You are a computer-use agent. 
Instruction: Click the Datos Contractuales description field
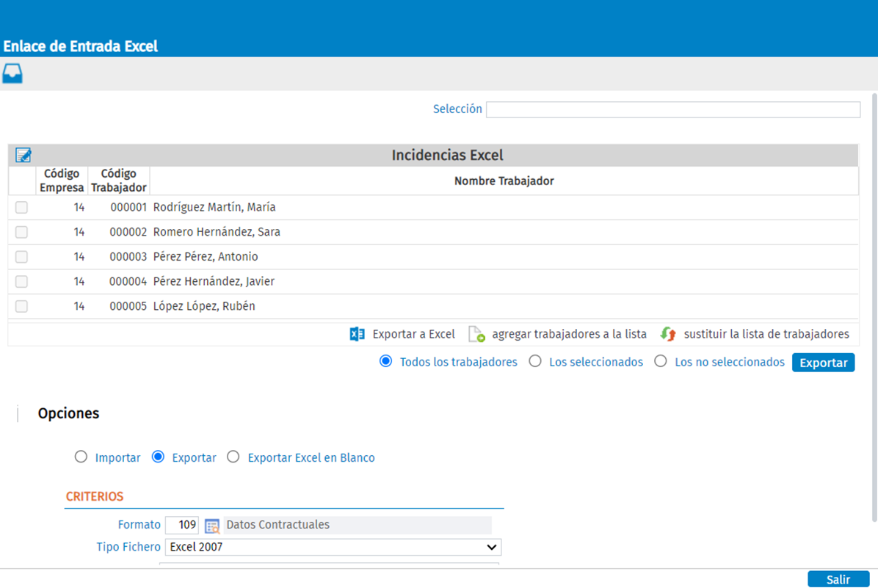click(x=358, y=525)
